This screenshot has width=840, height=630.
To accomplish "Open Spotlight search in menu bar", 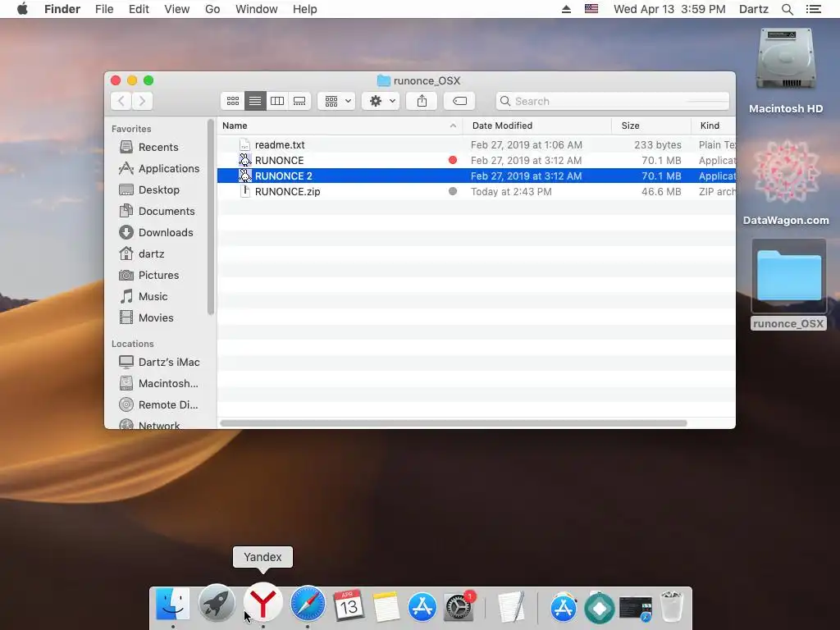I will tap(787, 9).
